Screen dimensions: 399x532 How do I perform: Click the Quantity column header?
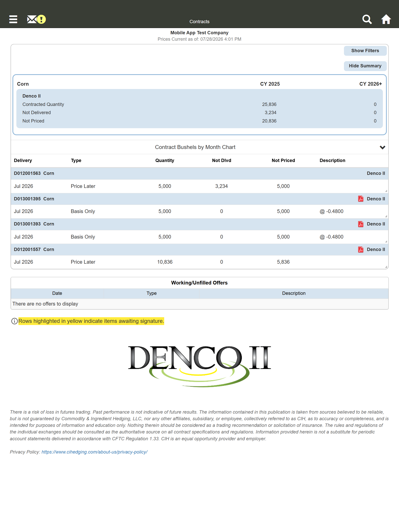165,160
